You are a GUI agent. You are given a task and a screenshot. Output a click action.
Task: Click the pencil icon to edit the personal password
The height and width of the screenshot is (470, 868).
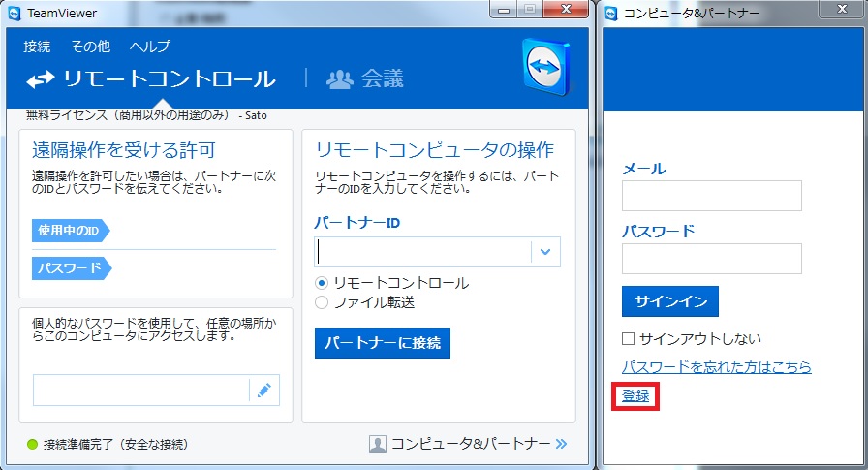264,391
